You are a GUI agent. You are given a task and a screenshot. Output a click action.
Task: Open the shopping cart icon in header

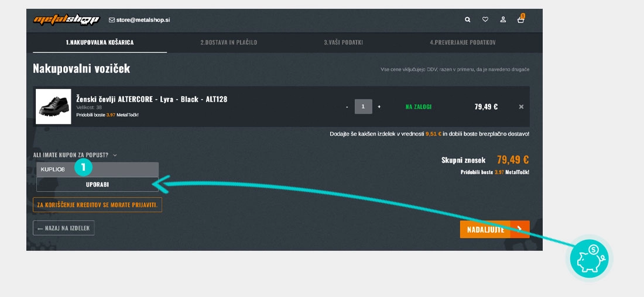520,20
